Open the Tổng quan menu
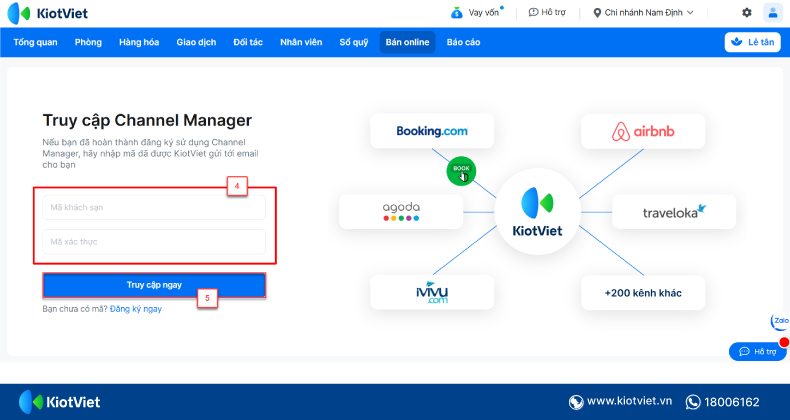 pos(35,42)
